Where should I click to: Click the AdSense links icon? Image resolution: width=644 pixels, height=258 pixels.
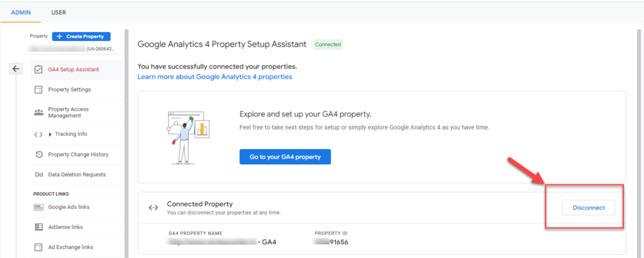click(38, 227)
